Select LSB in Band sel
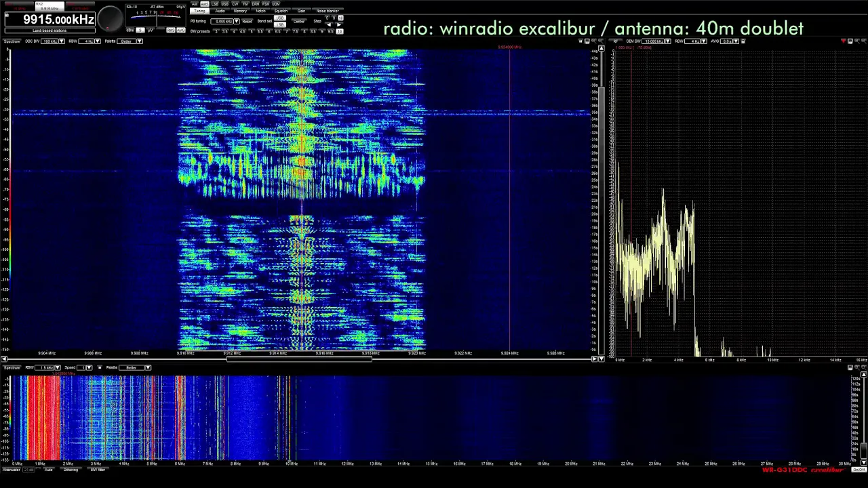Viewport: 868px width, 488px height. coord(280,24)
